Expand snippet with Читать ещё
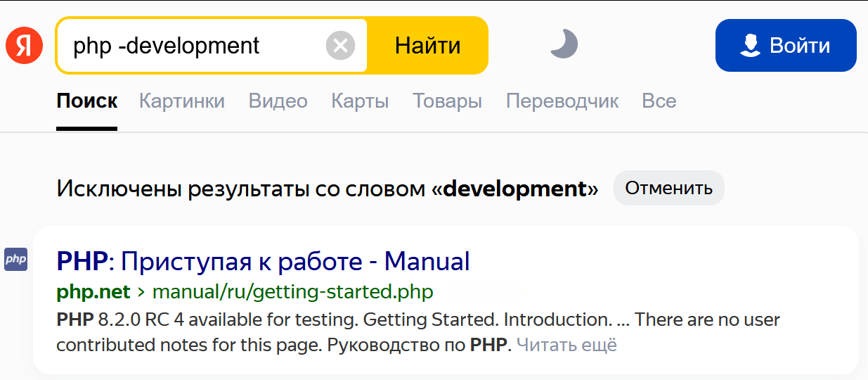The image size is (868, 380). [x=566, y=346]
